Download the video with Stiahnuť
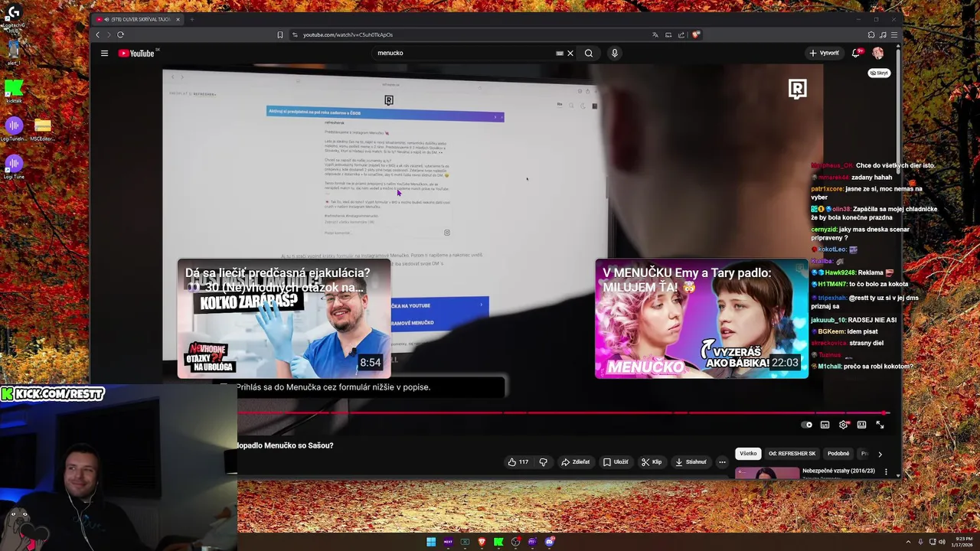980x551 pixels. click(691, 462)
